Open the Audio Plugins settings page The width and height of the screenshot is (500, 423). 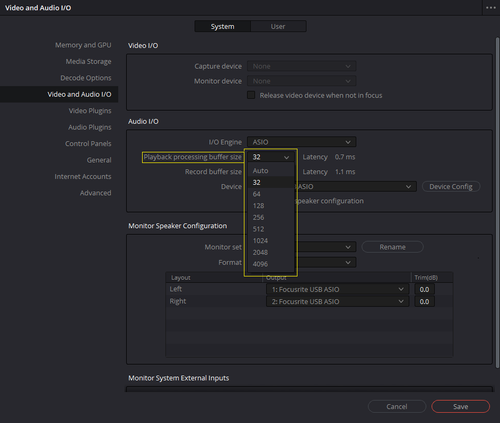(90, 127)
